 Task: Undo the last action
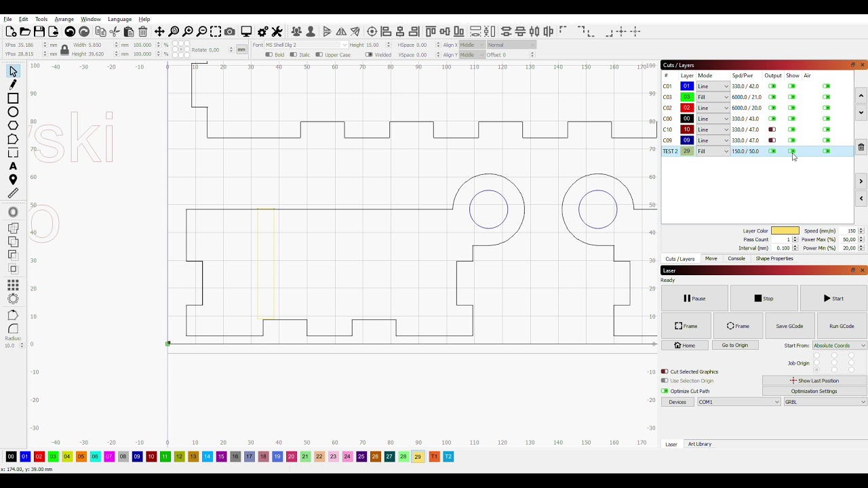click(x=70, y=31)
